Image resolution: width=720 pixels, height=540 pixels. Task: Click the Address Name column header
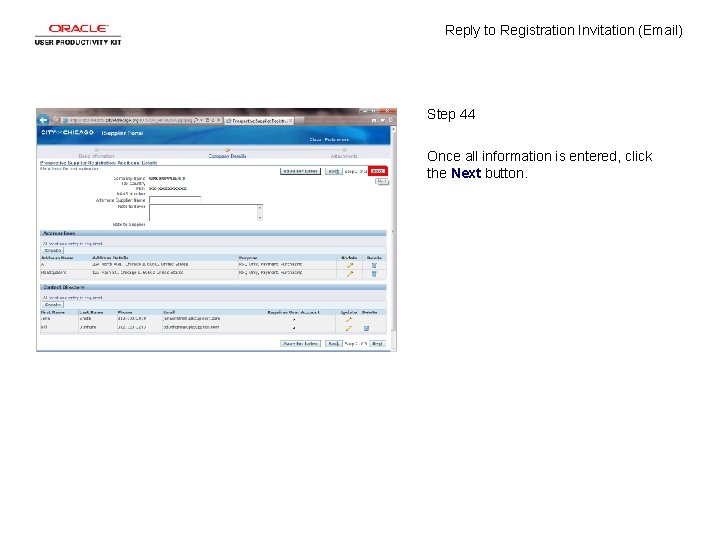pyautogui.click(x=57, y=258)
